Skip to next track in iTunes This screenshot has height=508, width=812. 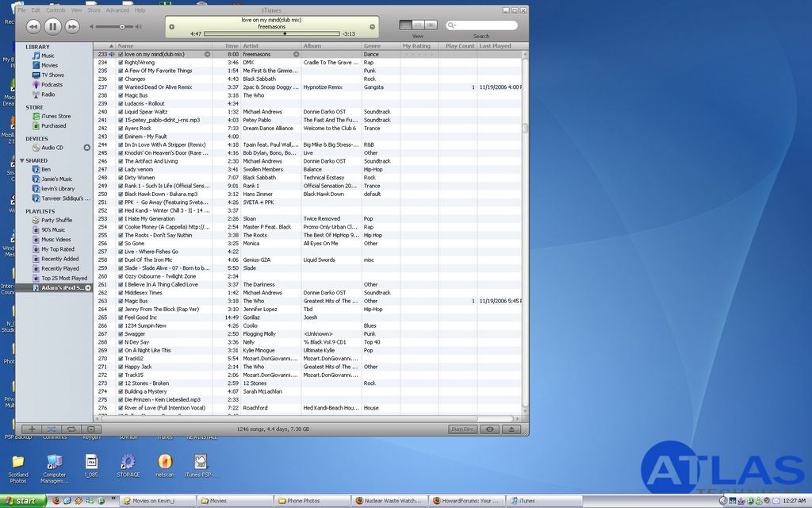pos(72,26)
